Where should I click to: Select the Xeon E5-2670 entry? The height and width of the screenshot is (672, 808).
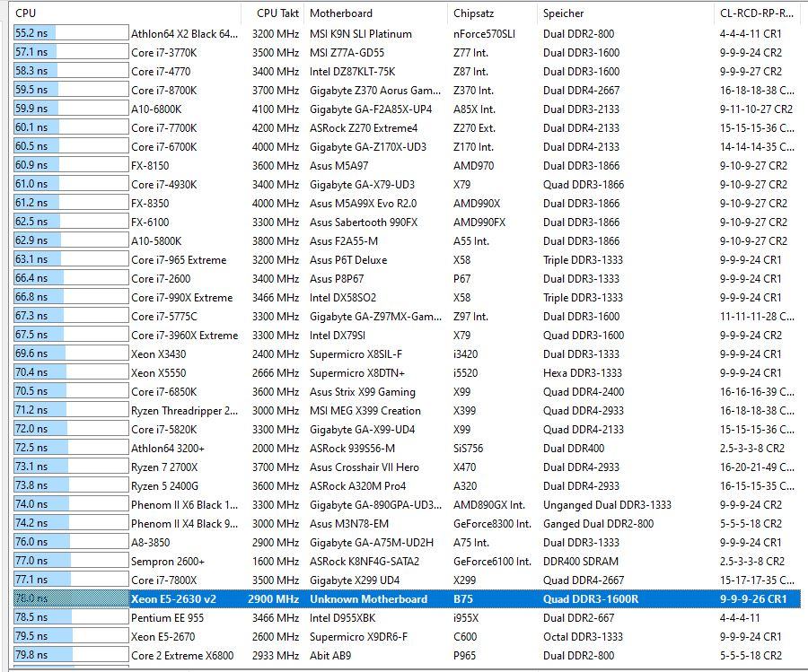162,636
